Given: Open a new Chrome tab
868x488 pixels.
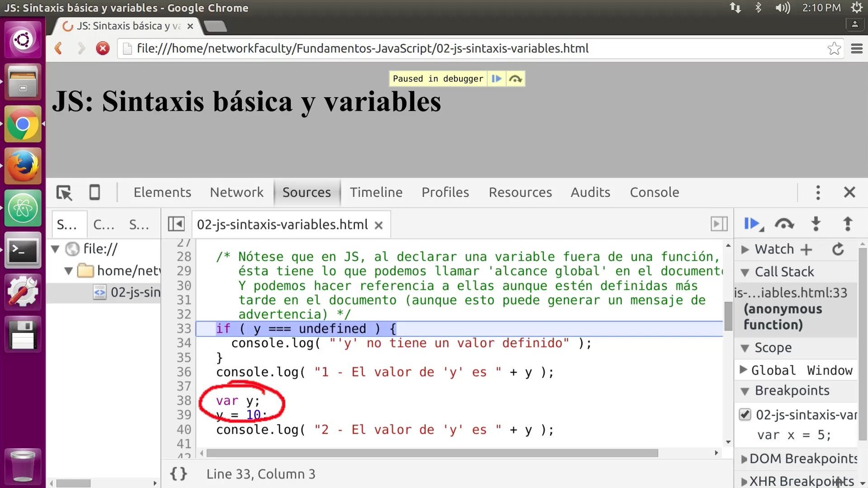Looking at the screenshot, I should 215,27.
